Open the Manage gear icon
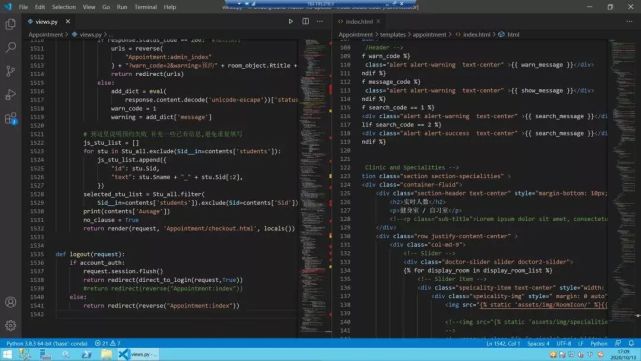Viewport: 641px width, 361px height. 11,325
